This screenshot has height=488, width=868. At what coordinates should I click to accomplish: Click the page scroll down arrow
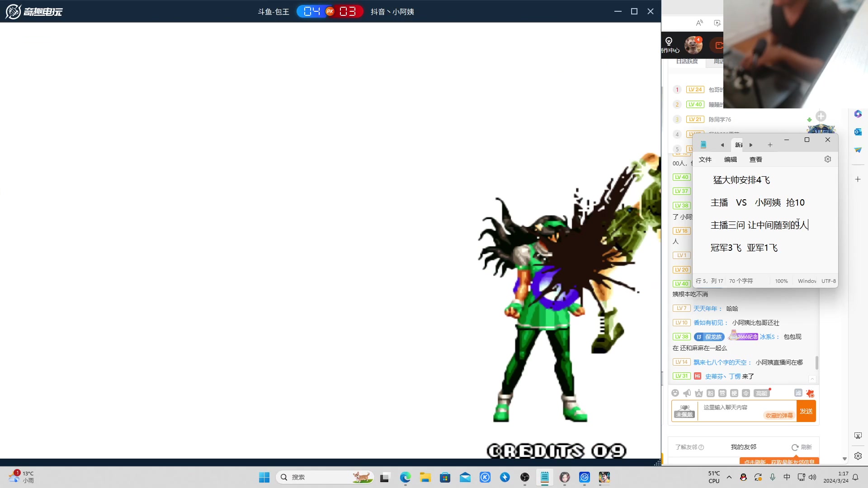coord(844,459)
